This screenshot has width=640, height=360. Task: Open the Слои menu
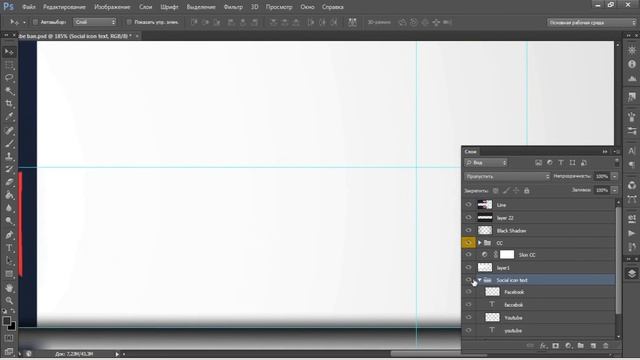(x=145, y=7)
